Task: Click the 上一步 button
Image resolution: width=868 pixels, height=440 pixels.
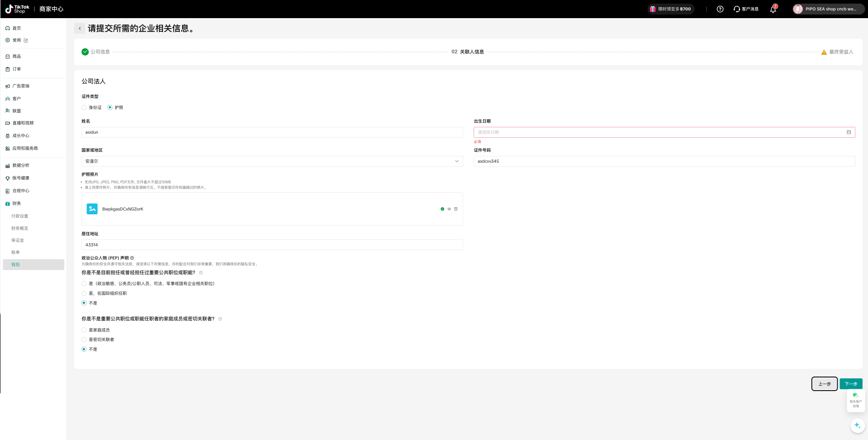Action: click(x=824, y=384)
